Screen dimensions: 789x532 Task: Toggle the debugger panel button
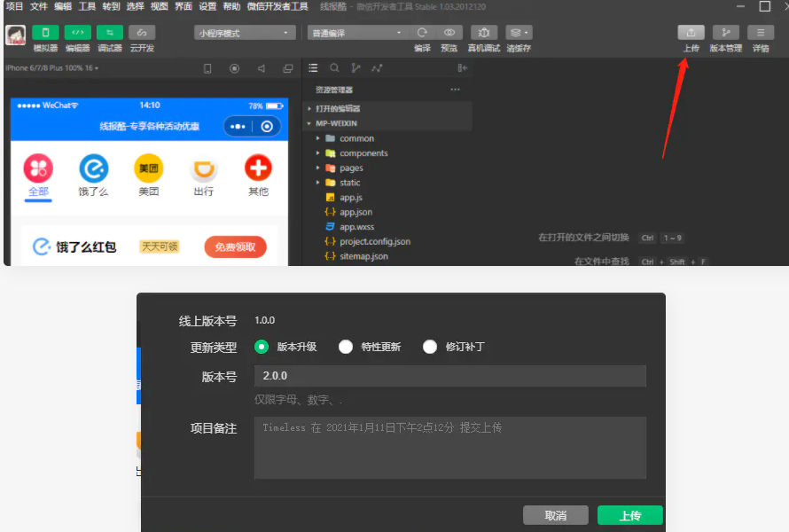pos(110,33)
